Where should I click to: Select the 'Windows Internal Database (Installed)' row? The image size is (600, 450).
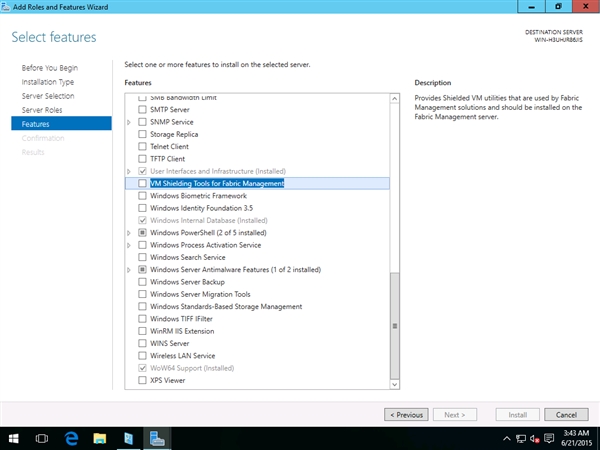[257, 220]
